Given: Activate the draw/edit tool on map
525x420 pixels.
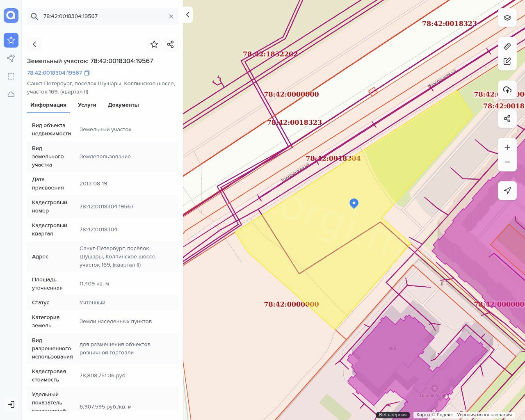Looking at the screenshot, I should click(507, 62).
